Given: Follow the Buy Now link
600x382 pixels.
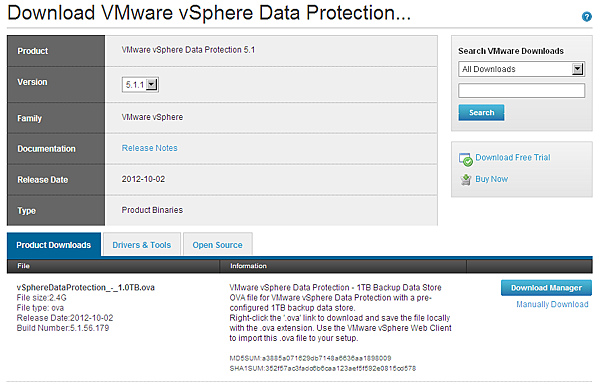Looking at the screenshot, I should pos(491,179).
